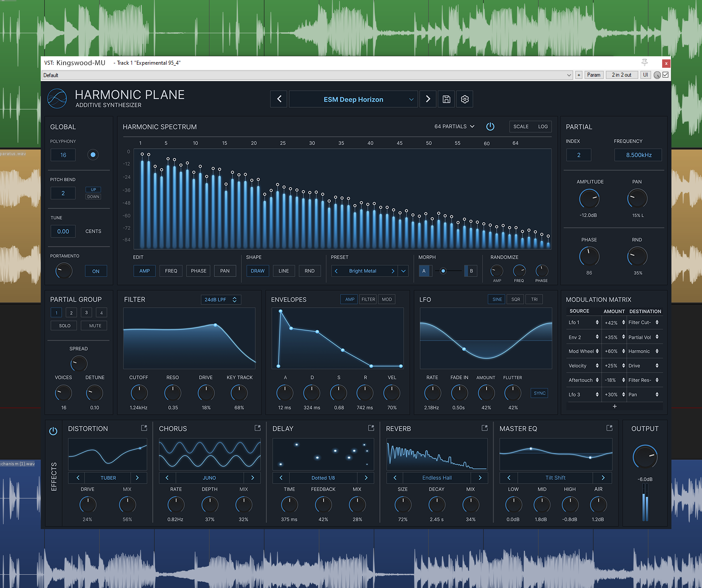702x588 pixels.
Task: Toggle the Effects section power icon
Action: (53, 431)
